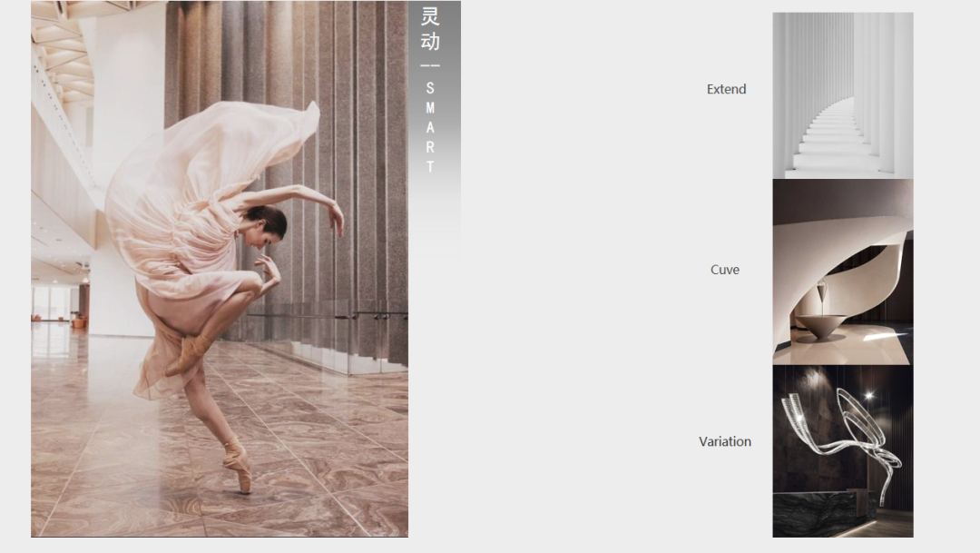The height and width of the screenshot is (553, 980).
Task: Click the Cuve text label
Action: (x=724, y=270)
